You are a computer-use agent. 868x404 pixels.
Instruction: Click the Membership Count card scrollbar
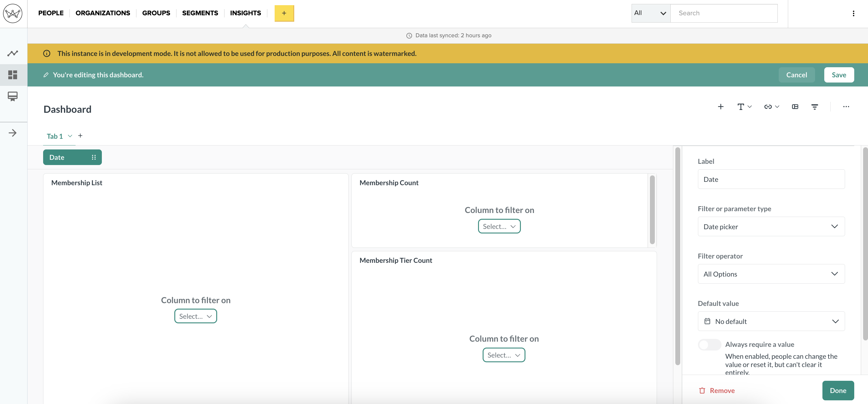(x=652, y=210)
